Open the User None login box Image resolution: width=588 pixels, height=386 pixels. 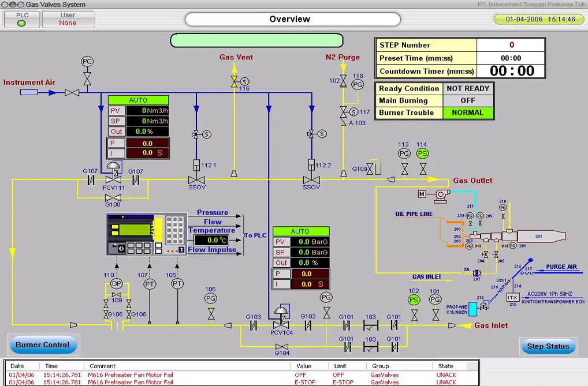tap(68, 19)
